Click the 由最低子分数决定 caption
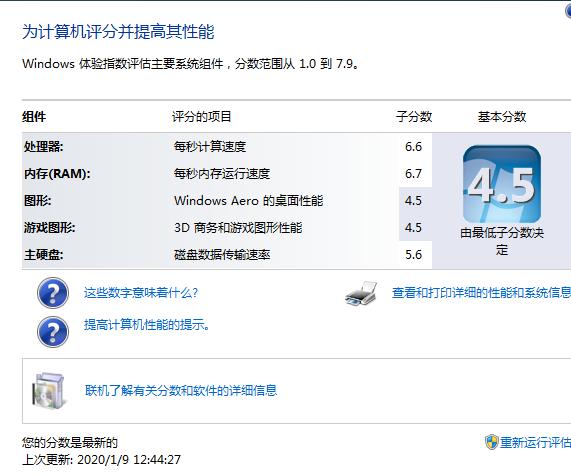The image size is (571, 476). tap(502, 241)
